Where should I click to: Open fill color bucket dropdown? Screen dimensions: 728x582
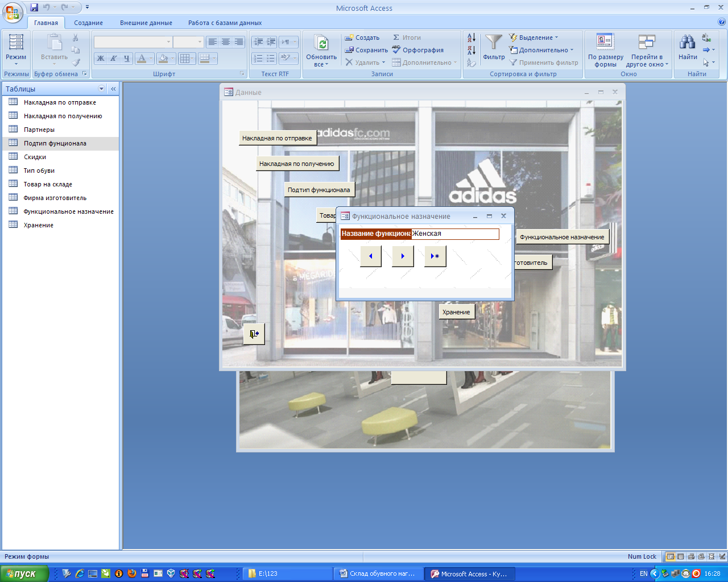tap(173, 58)
